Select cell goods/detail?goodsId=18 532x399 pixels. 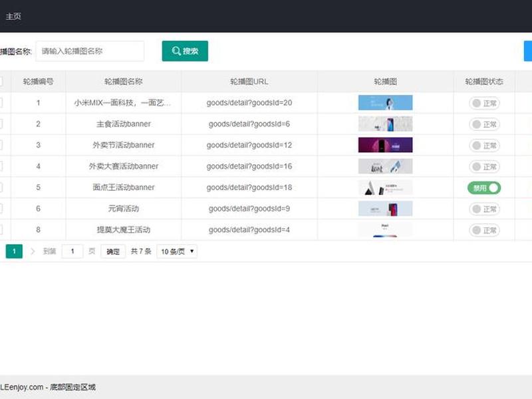point(249,188)
